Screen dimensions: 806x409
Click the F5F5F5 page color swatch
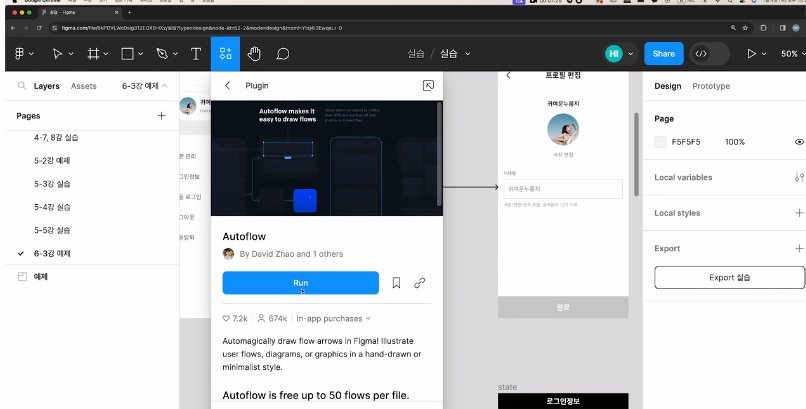coord(661,142)
